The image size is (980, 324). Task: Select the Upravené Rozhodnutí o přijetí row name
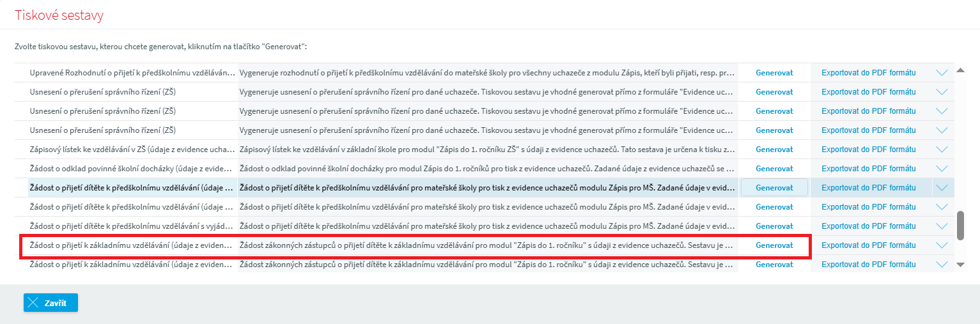point(132,73)
